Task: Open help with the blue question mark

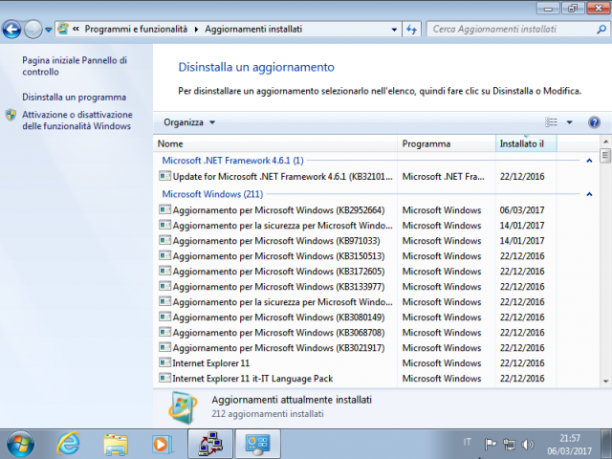Action: (594, 123)
